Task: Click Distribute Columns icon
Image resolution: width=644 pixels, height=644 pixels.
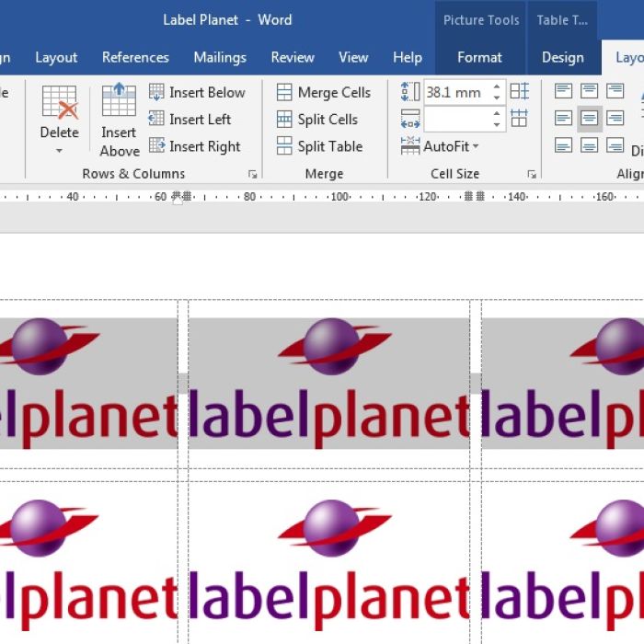Action: (x=519, y=119)
